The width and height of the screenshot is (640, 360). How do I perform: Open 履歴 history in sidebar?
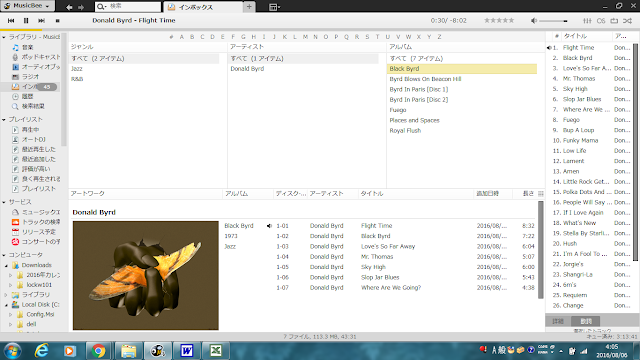click(22, 96)
